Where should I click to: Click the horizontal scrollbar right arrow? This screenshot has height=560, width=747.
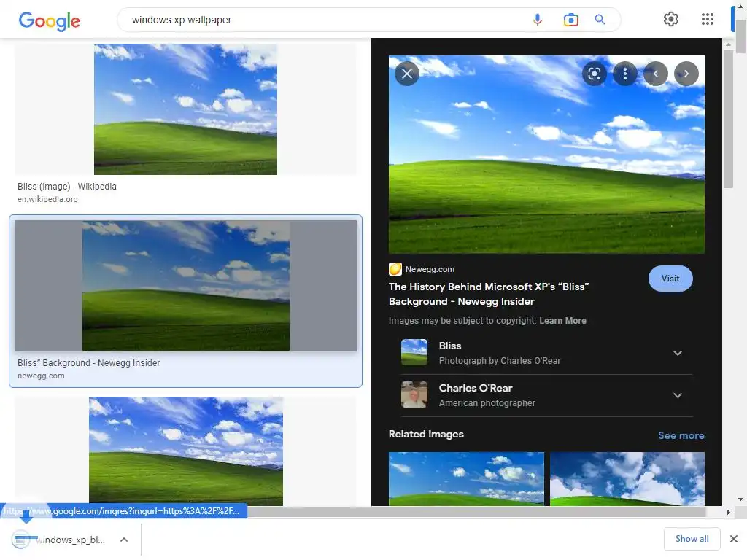pyautogui.click(x=728, y=513)
